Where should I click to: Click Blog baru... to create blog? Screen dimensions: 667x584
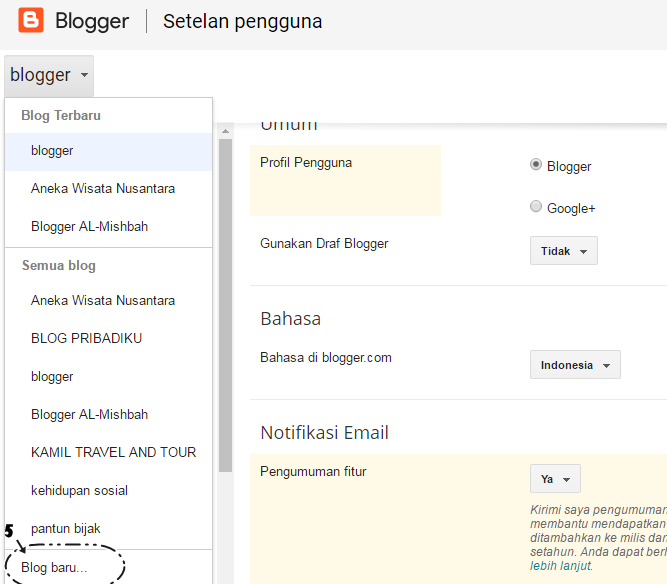[x=54, y=567]
